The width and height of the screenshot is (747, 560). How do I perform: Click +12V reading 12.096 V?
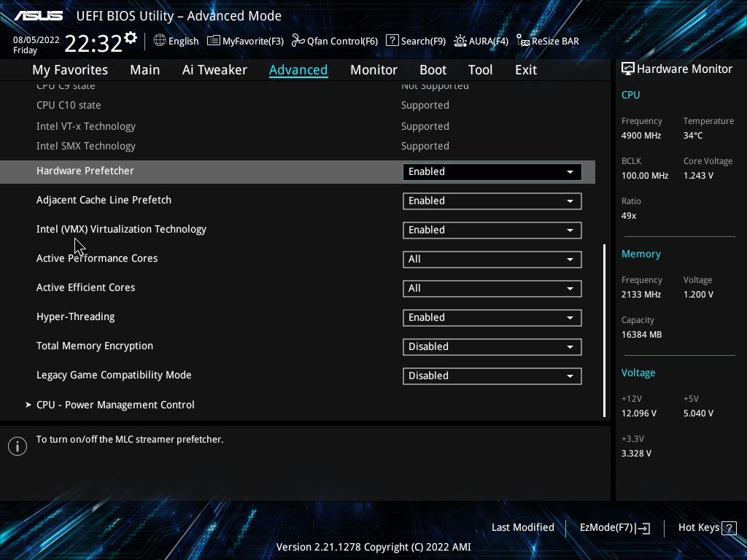(639, 413)
